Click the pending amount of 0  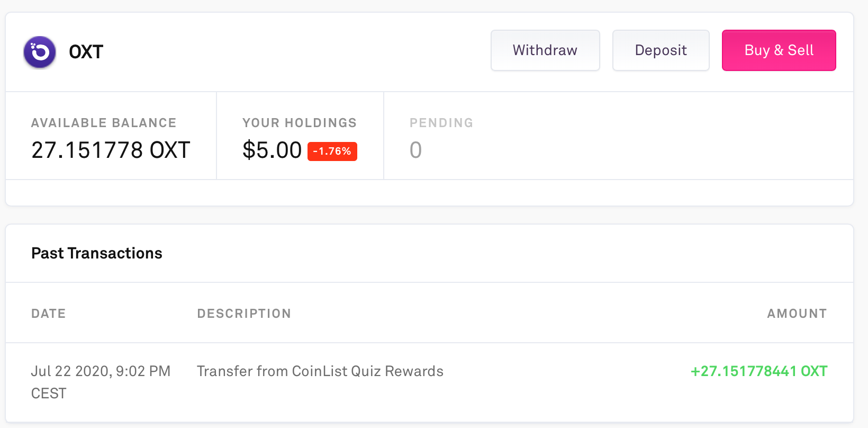click(415, 150)
